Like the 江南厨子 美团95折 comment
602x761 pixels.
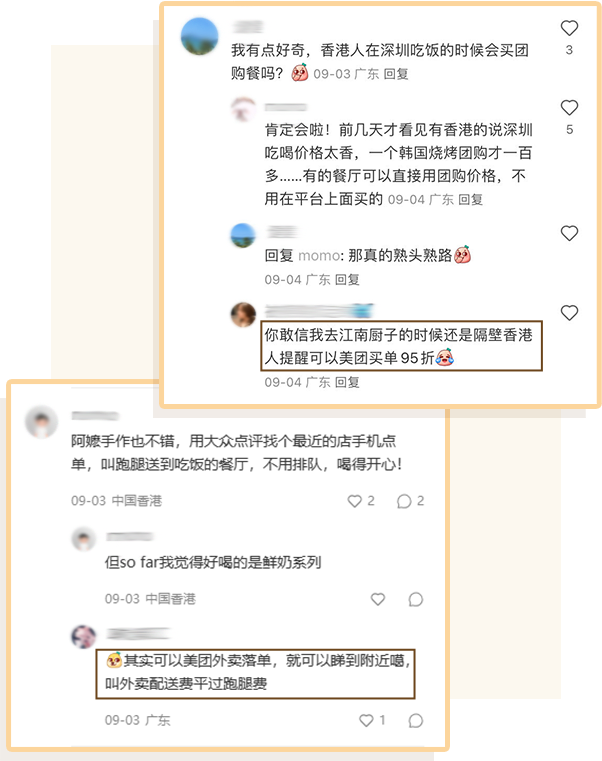(569, 313)
